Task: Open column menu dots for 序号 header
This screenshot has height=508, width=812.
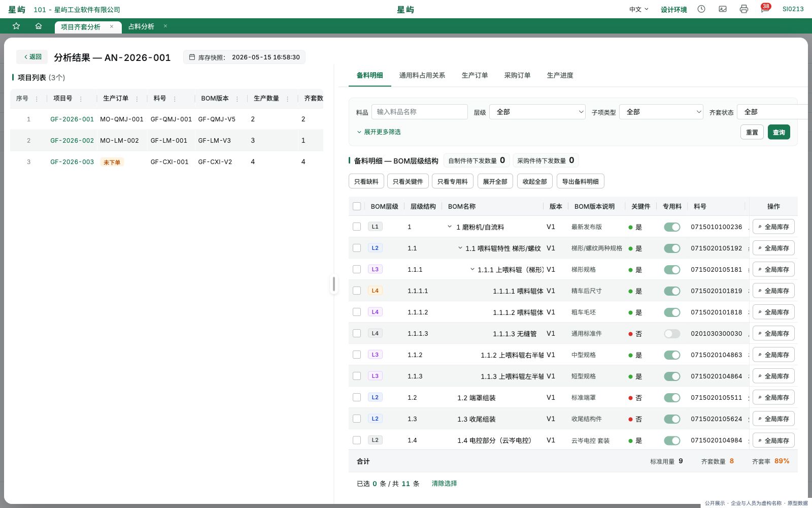Action: coord(37,99)
